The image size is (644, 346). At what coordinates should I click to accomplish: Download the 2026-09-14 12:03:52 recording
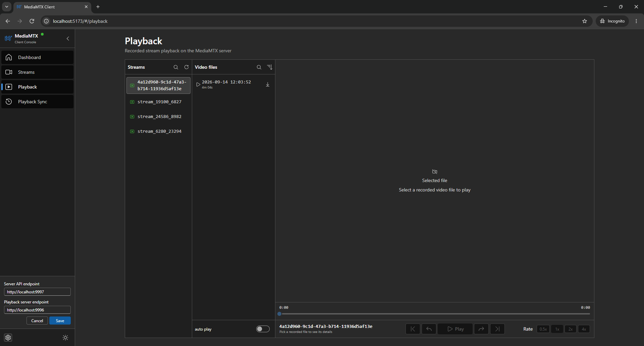click(268, 84)
